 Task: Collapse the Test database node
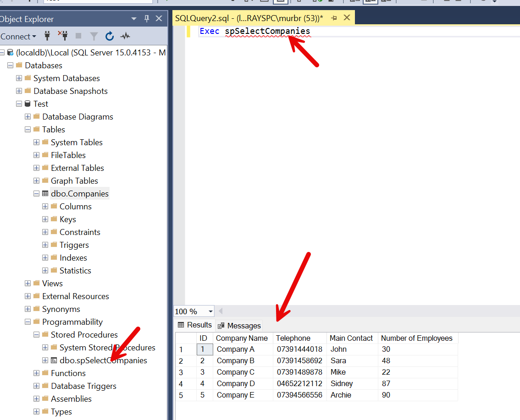pyautogui.click(x=19, y=104)
